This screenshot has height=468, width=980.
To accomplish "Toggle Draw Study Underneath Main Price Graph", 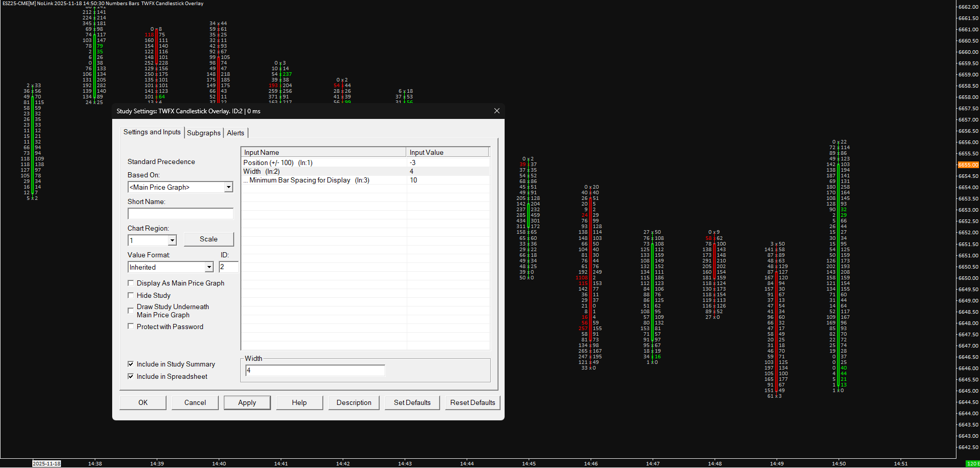I will pyautogui.click(x=131, y=311).
